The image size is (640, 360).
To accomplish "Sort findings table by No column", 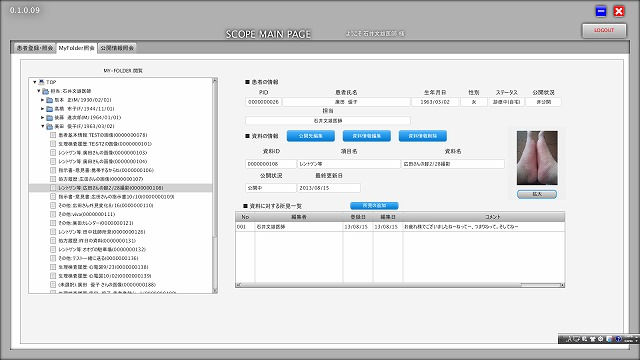I will (x=245, y=217).
